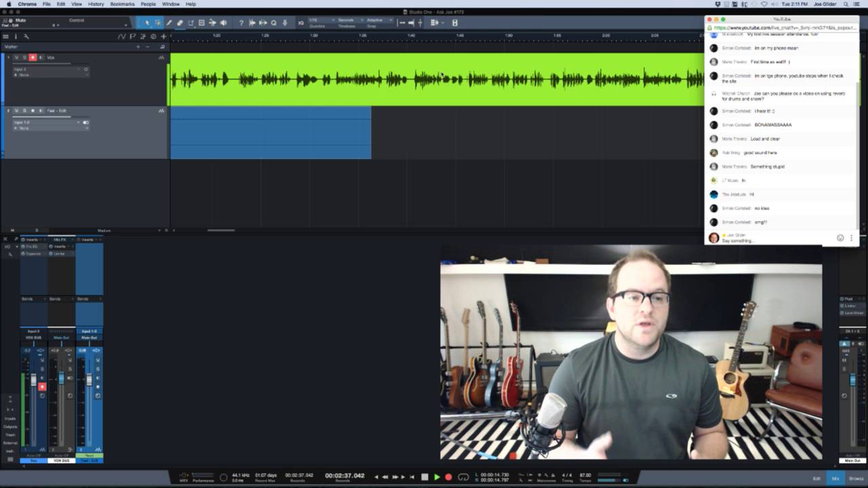Arm record on Feel - Edit track
Viewport: 868px width, 488px height.
pyautogui.click(x=32, y=110)
